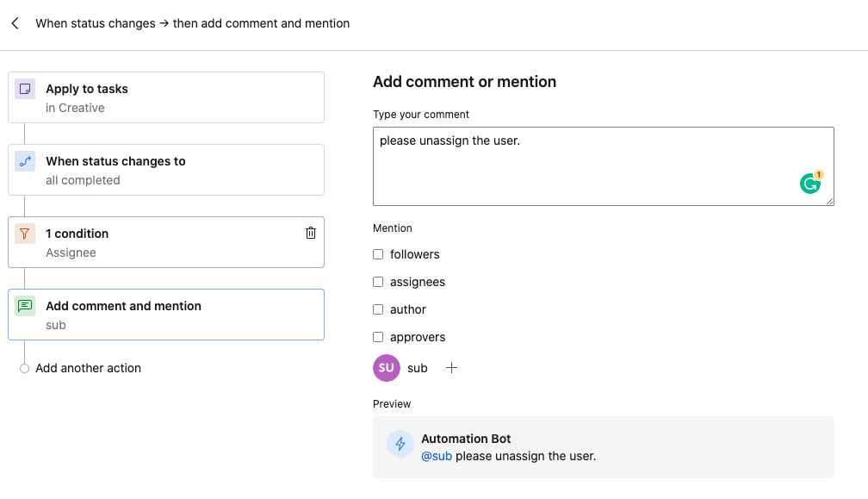Click the plus icon next to sub
868x499 pixels.
pos(451,368)
